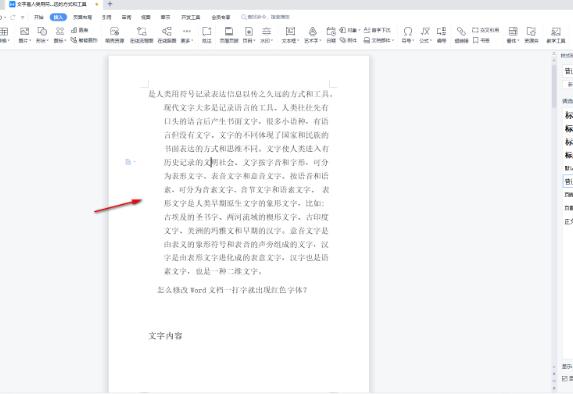Add a comment with 批注
This screenshot has height=394, width=573.
[206, 34]
